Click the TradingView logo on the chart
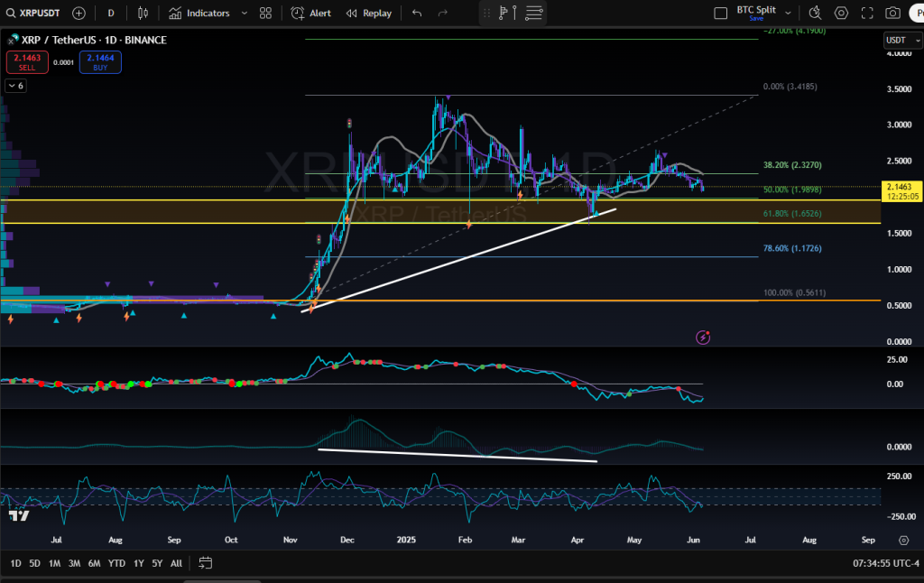 pyautogui.click(x=19, y=516)
